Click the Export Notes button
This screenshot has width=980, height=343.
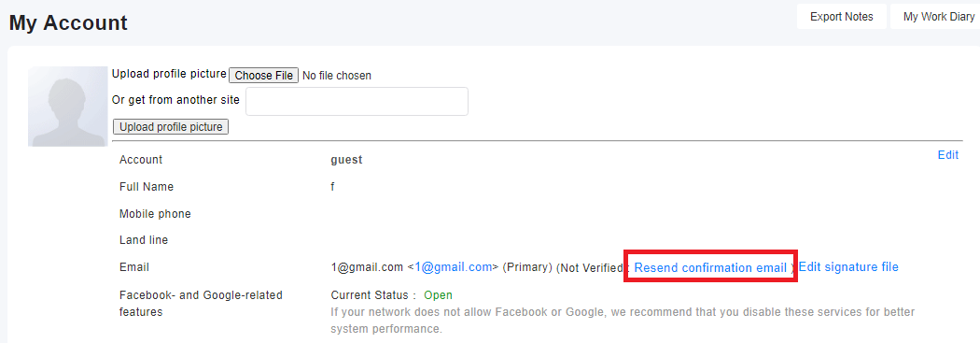coord(841,17)
